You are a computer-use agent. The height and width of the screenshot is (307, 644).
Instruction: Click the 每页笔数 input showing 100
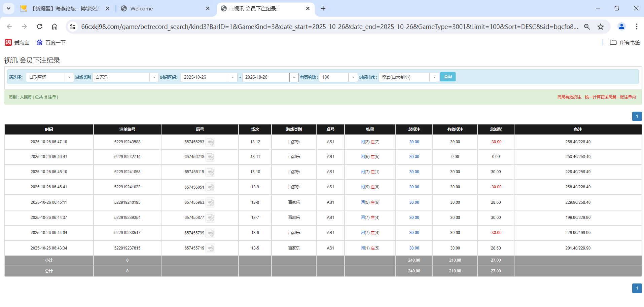pos(333,77)
